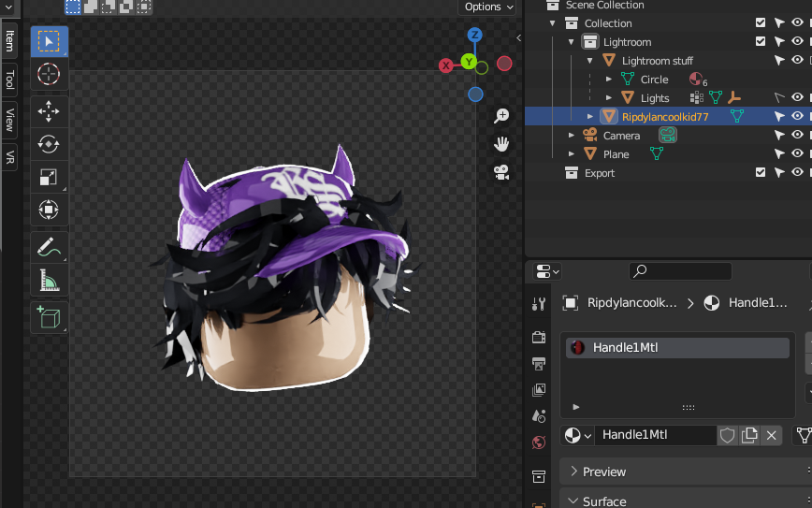Open the Output properties tab icon
Viewport: 812px width, 508px height.
pos(539,363)
